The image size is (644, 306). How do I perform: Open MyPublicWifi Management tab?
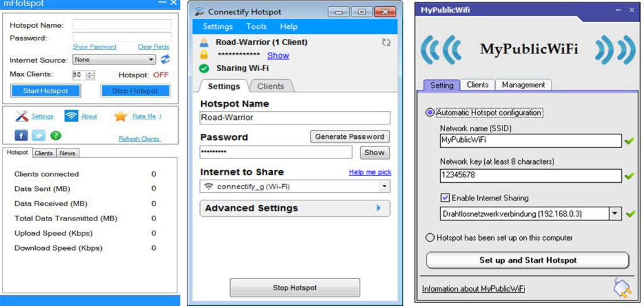(x=523, y=85)
